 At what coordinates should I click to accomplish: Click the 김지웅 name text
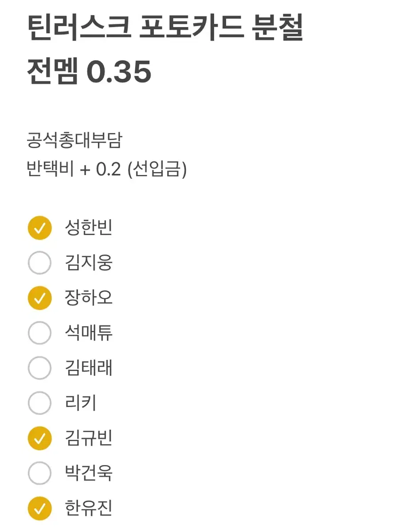(x=89, y=262)
